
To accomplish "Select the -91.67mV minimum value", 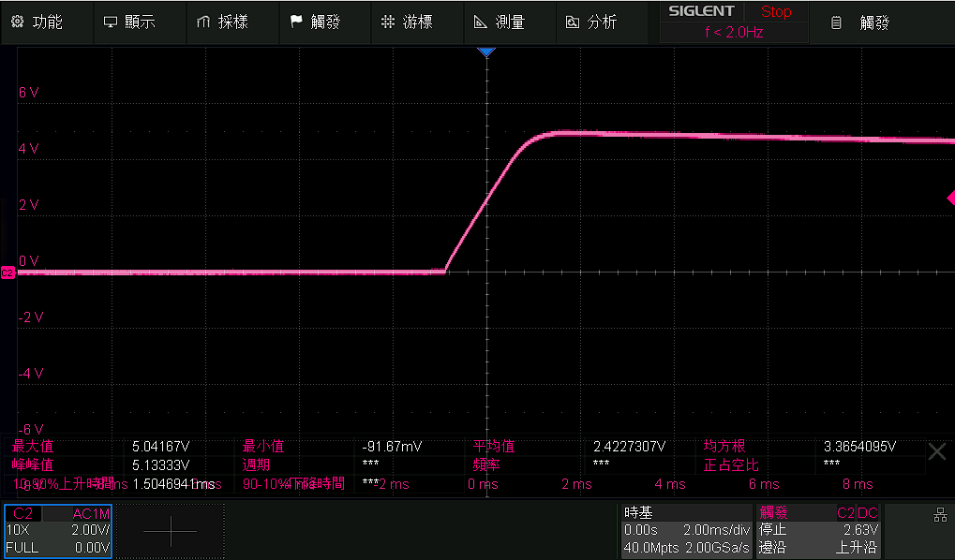I will [x=392, y=447].
